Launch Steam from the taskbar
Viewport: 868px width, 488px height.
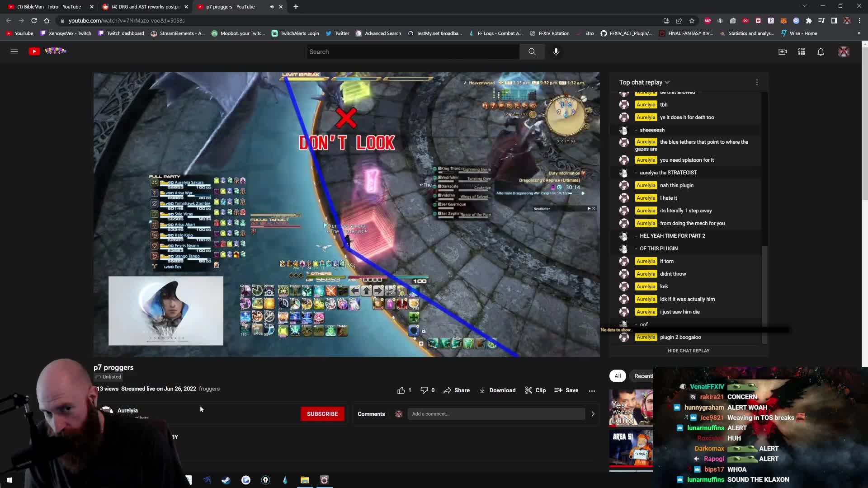[x=226, y=480]
